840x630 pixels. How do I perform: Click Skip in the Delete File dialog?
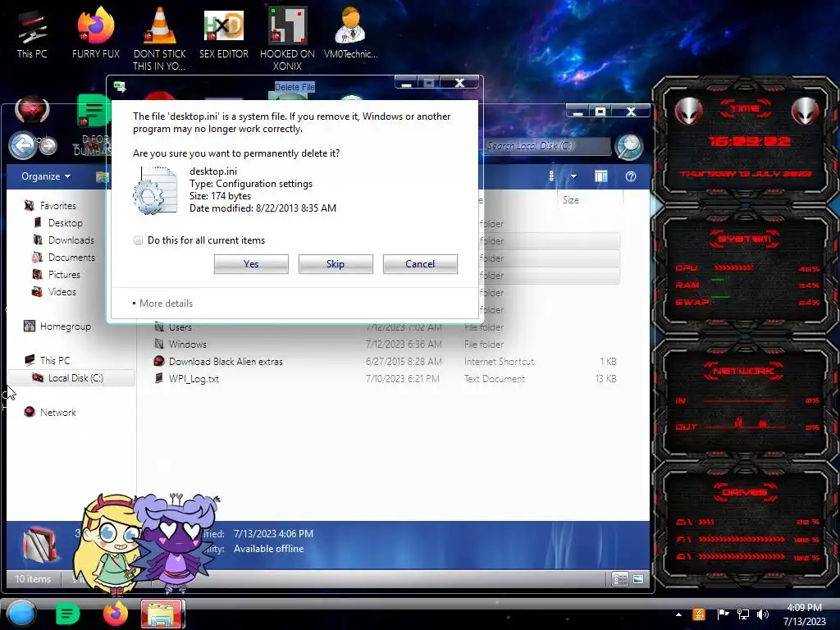point(336,264)
